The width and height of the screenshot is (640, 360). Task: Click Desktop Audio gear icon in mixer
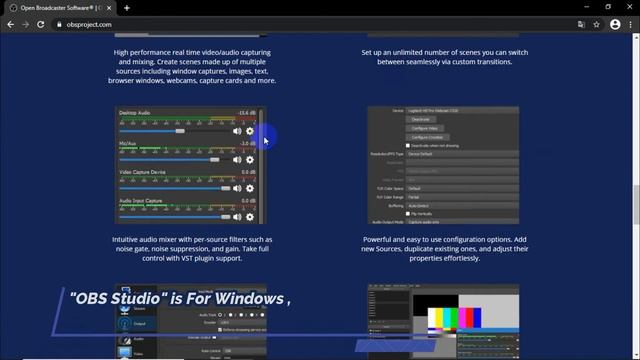click(250, 131)
